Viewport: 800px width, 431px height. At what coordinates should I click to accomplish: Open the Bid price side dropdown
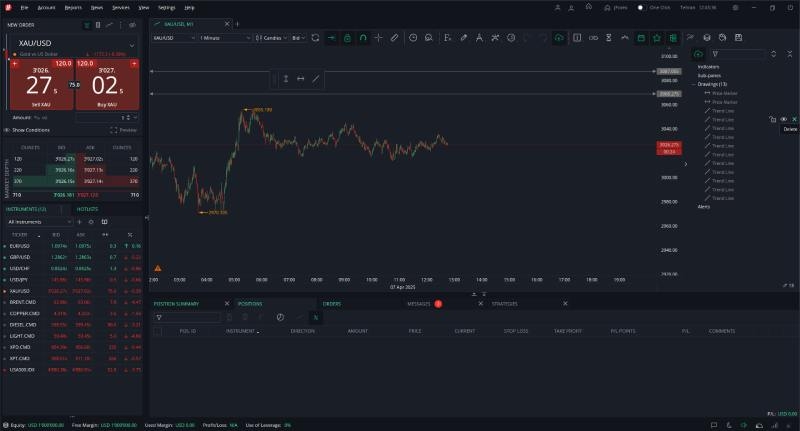[298, 38]
